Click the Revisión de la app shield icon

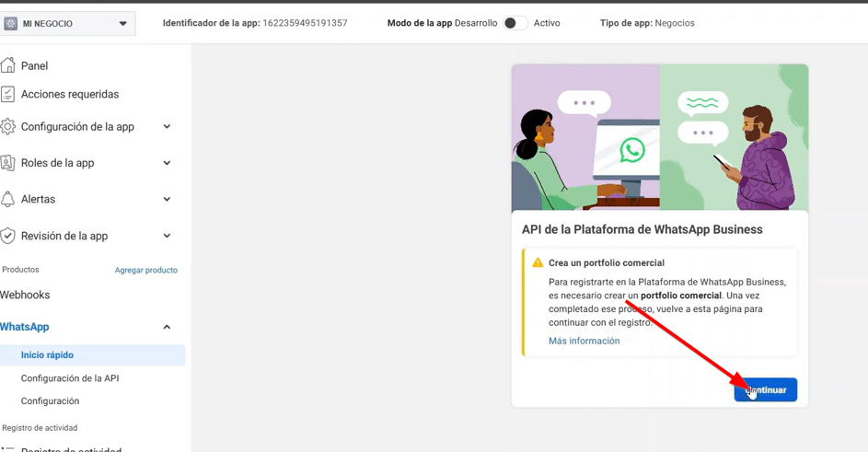[7, 236]
